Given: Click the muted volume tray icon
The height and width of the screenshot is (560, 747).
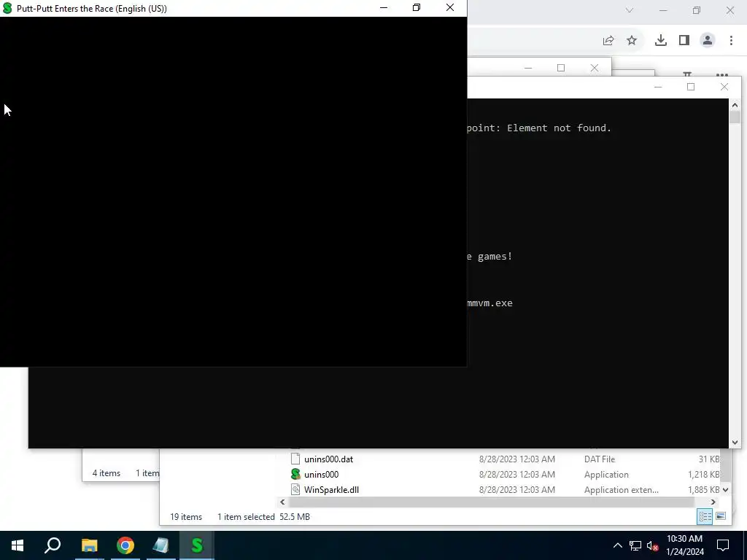Looking at the screenshot, I should [x=653, y=545].
